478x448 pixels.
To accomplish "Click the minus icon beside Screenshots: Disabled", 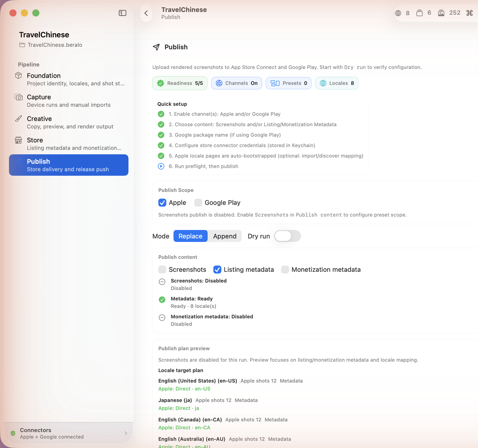I will pyautogui.click(x=162, y=282).
